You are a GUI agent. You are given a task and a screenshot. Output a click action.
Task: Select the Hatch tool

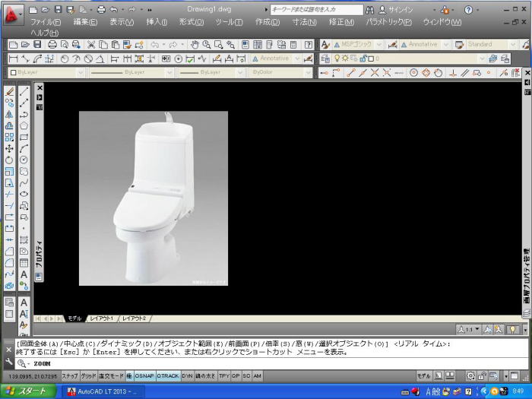coord(24,240)
